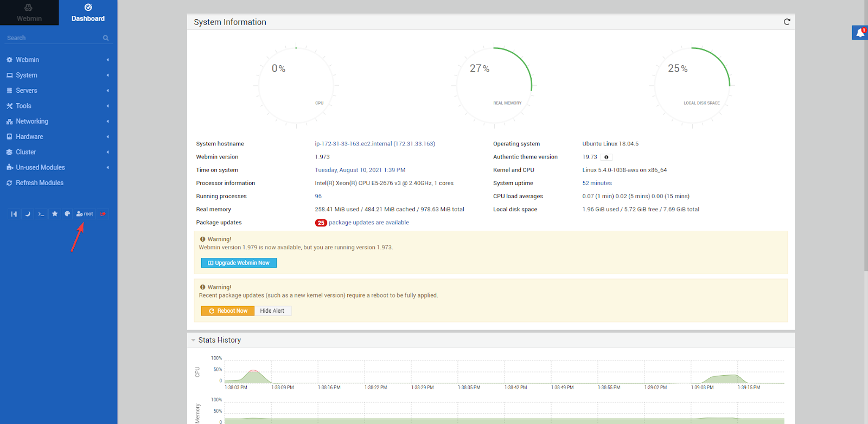Open theme configuration palette icon
The image size is (868, 424).
[67, 214]
